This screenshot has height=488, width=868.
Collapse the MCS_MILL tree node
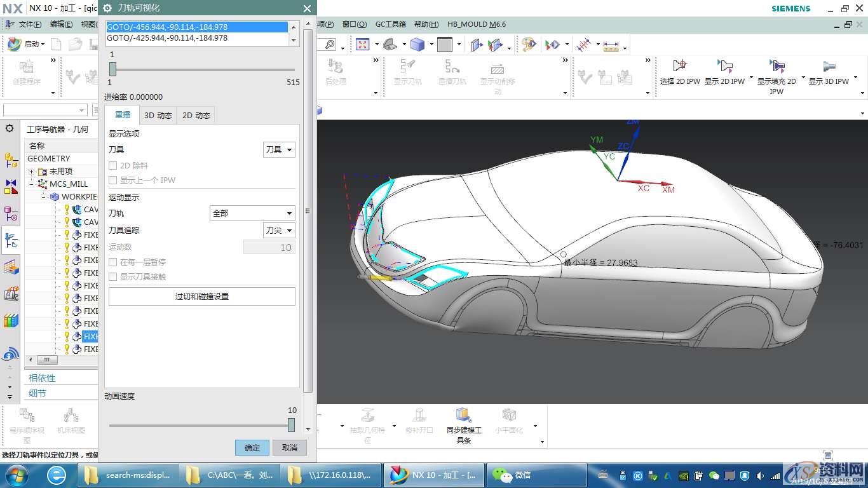(31, 184)
